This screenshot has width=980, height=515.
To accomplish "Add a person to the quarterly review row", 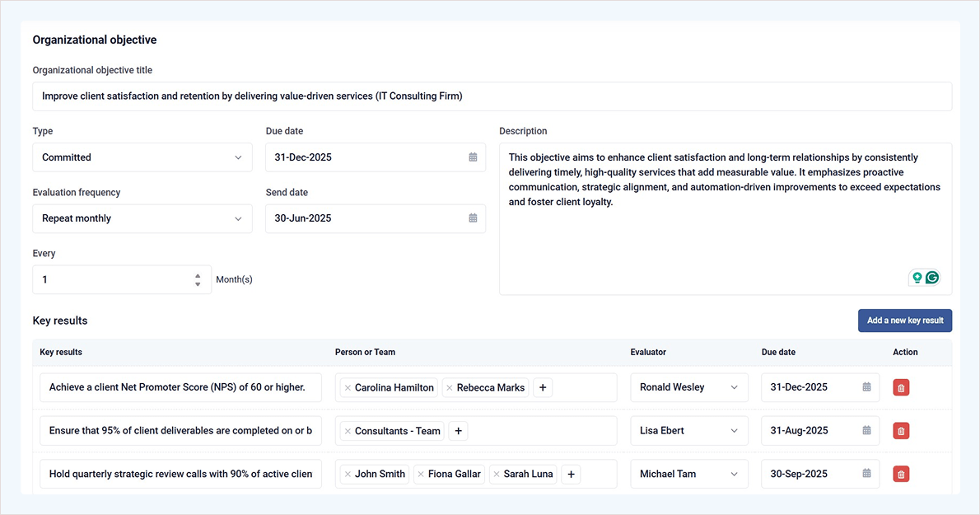I will click(571, 474).
